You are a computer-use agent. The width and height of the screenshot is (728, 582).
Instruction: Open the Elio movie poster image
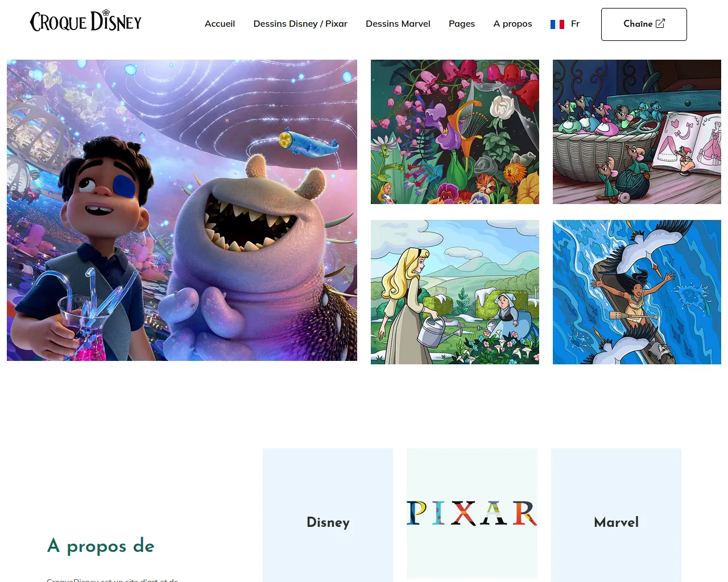[182, 210]
